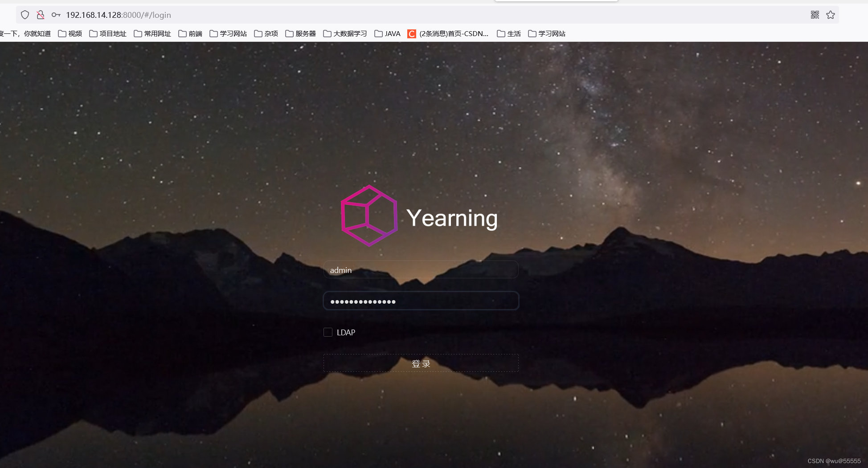Image resolution: width=868 pixels, height=468 pixels.
Task: Open the 常用网址 bookmark folder
Action: coord(152,34)
